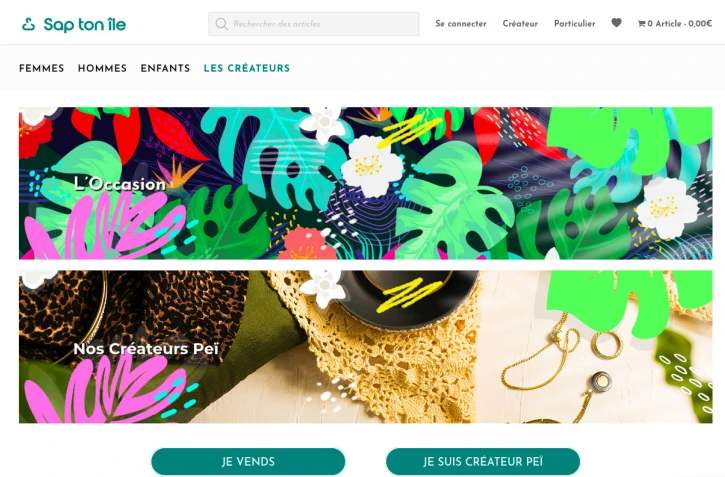Screen dimensions: 725x477
Task: Click the shopping cart icon
Action: pos(641,24)
